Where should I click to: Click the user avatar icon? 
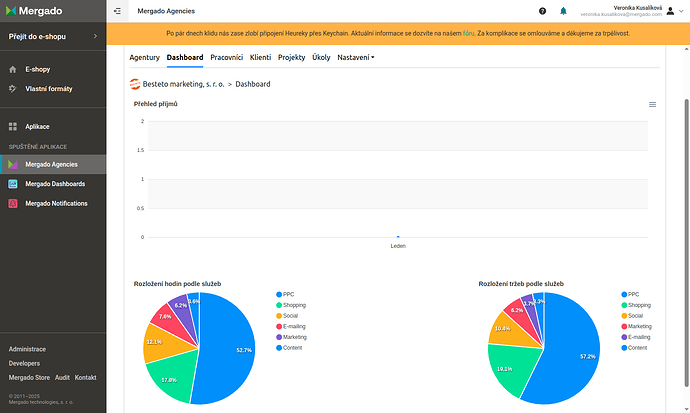point(670,11)
